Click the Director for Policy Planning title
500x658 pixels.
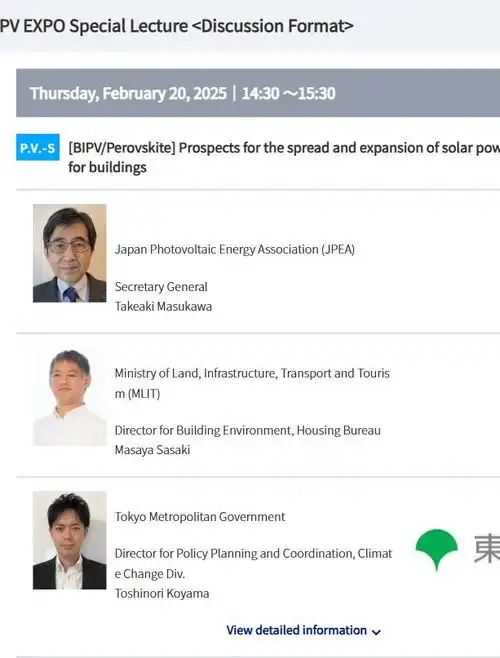click(x=253, y=563)
